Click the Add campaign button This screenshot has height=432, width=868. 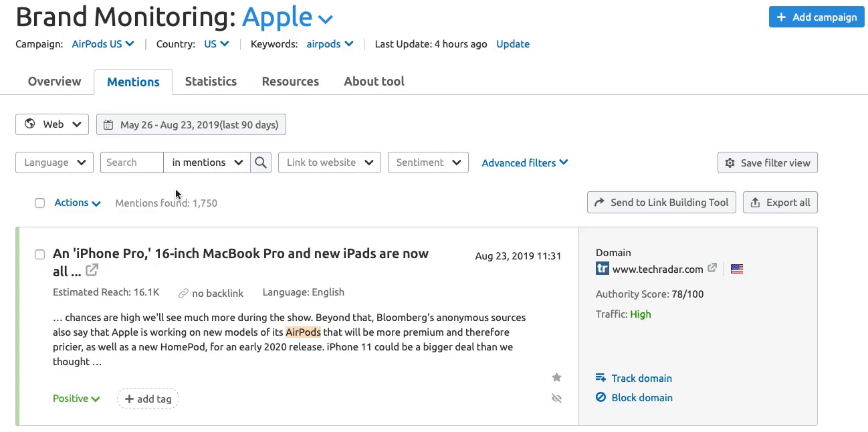coord(817,17)
